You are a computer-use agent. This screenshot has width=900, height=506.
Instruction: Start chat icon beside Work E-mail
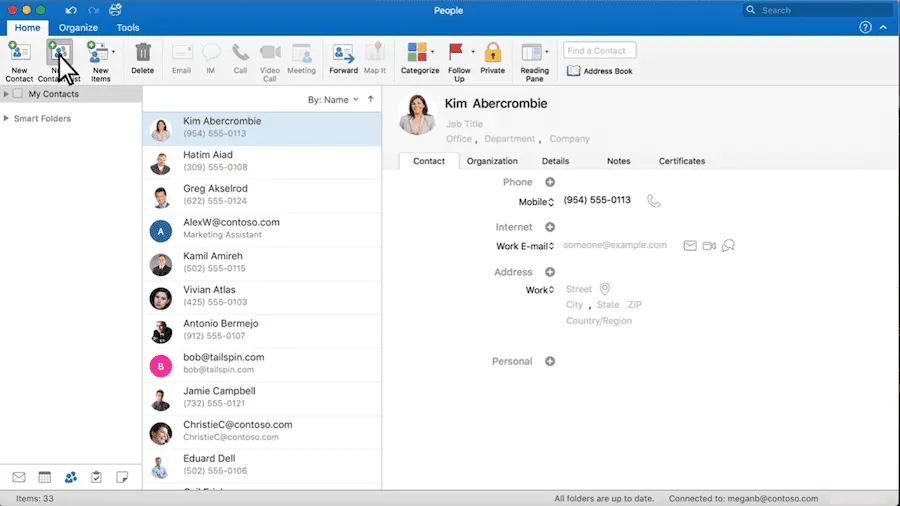click(728, 246)
